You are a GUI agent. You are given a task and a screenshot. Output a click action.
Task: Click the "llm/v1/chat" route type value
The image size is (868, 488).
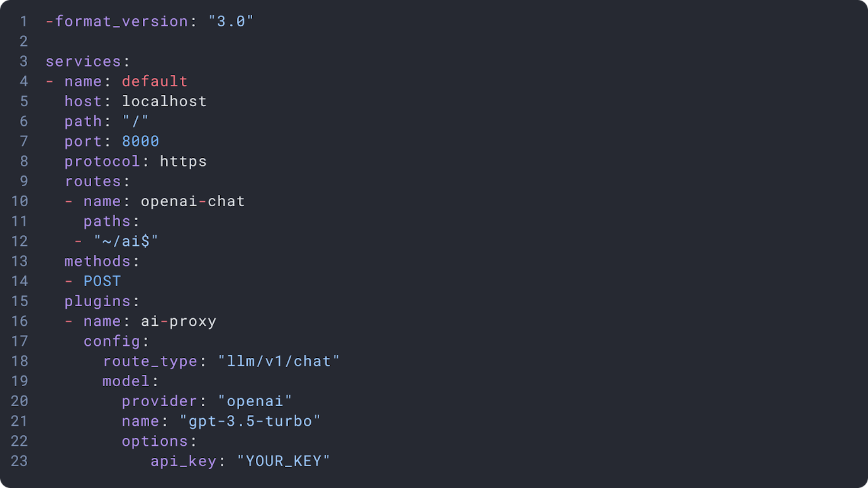coord(279,362)
